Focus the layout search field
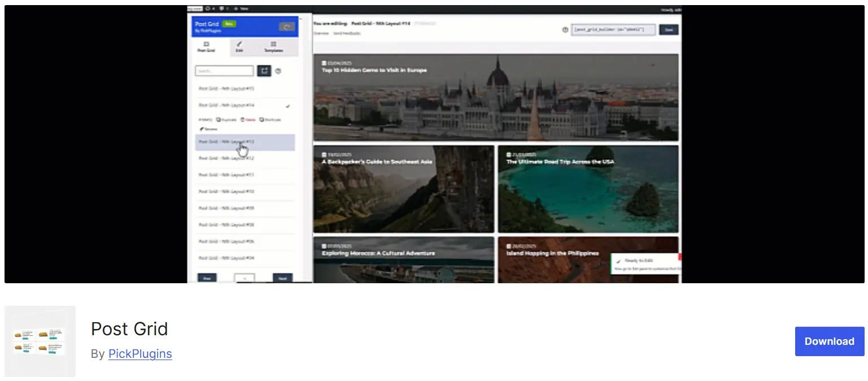 [x=224, y=71]
